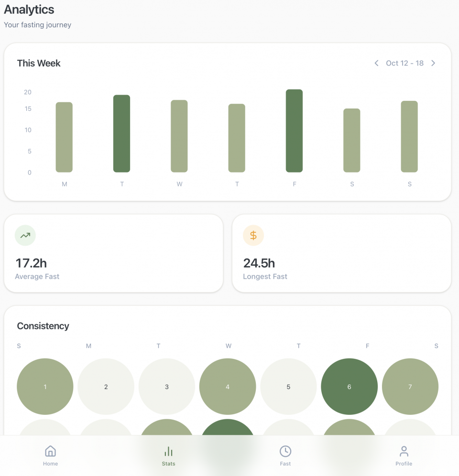Switch to the Profile tab label

(404, 464)
